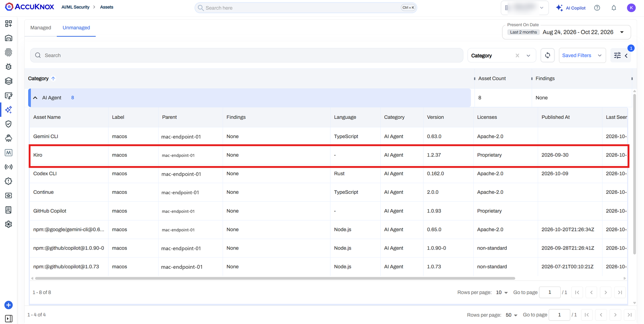This screenshot has height=324, width=644.
Task: Click outer Go to page input
Action: pyautogui.click(x=559, y=315)
